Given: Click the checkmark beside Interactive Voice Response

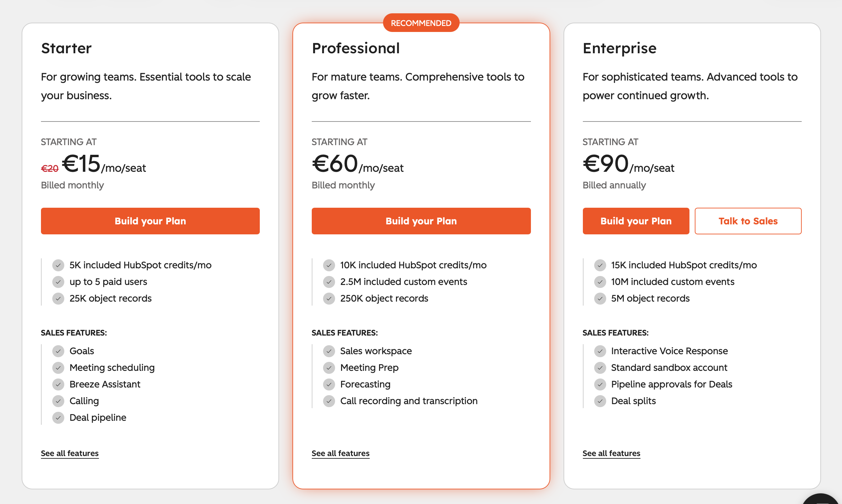Looking at the screenshot, I should point(600,351).
